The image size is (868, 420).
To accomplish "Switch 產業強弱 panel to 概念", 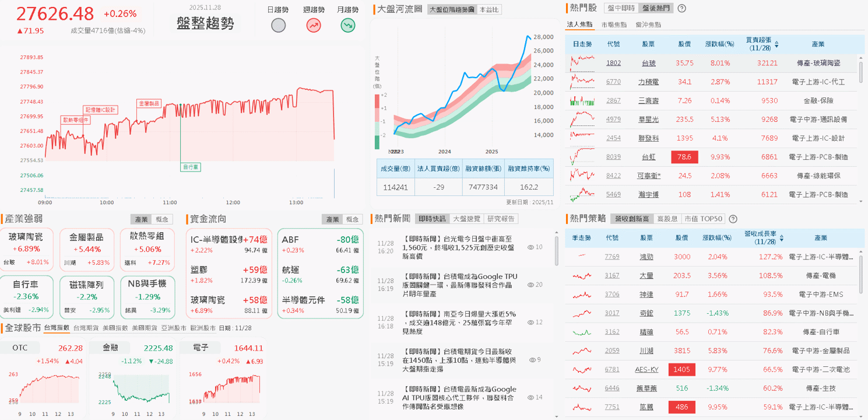I will [163, 219].
